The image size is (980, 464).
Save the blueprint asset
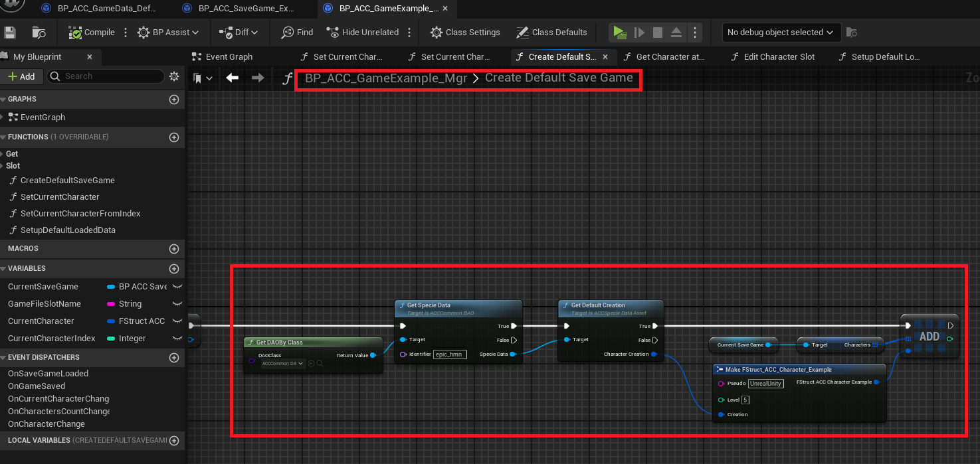click(x=10, y=32)
